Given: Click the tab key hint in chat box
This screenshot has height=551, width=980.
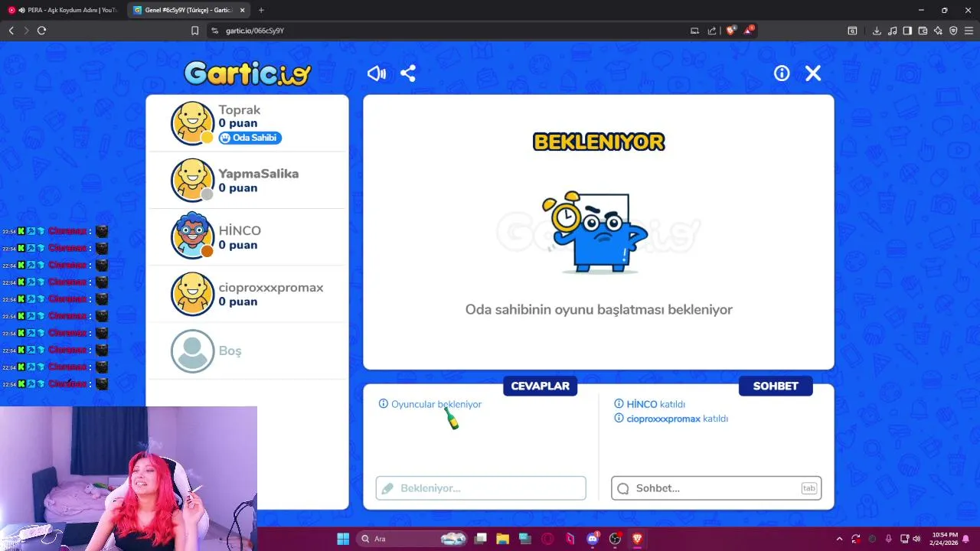Looking at the screenshot, I should tap(808, 488).
